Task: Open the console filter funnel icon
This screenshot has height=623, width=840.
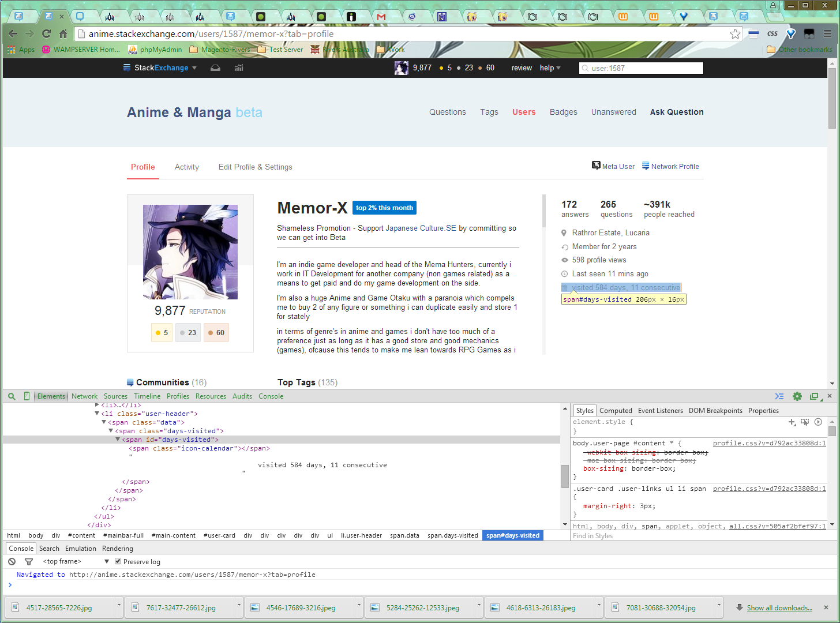Action: pyautogui.click(x=29, y=561)
